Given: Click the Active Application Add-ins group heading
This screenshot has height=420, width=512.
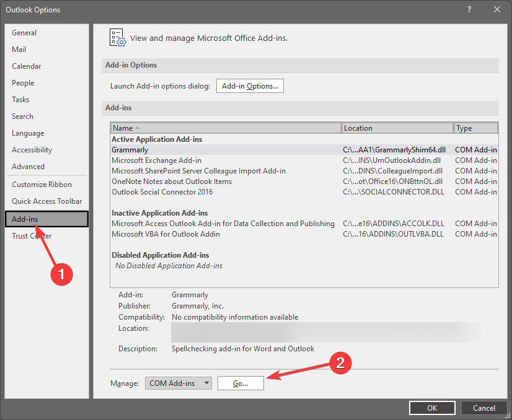Looking at the screenshot, I should [157, 139].
